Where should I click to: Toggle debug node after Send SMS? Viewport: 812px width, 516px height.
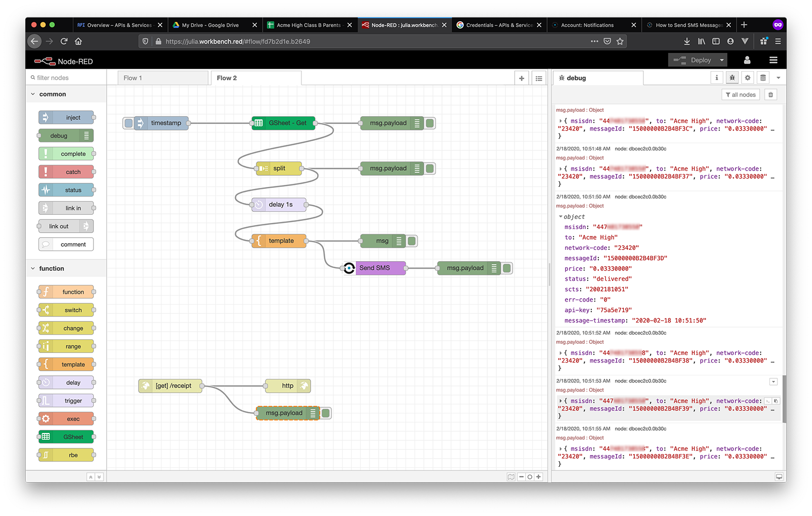[x=506, y=268]
